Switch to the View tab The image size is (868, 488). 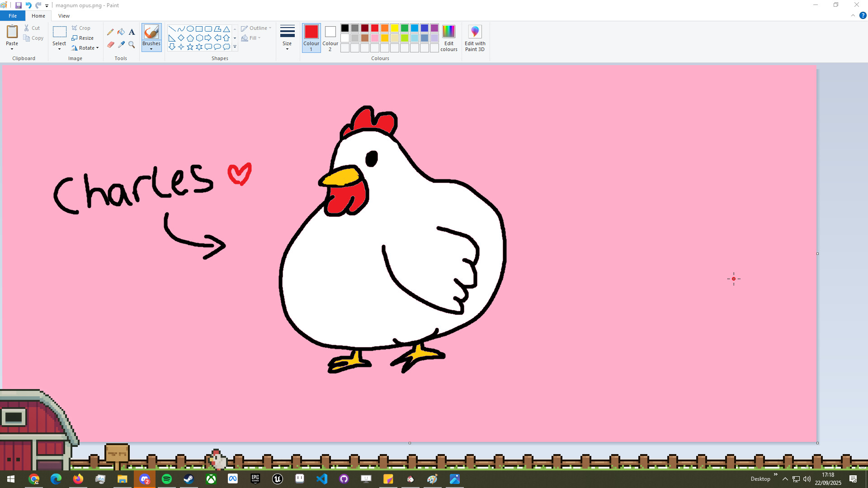click(x=64, y=16)
